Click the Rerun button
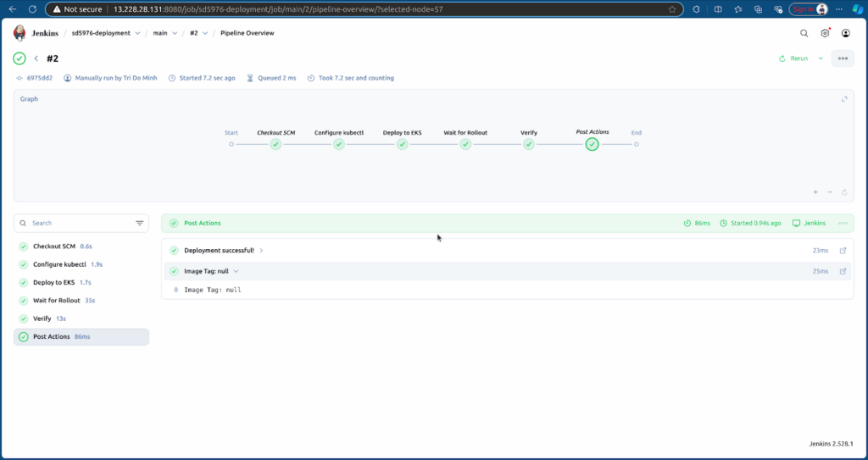The image size is (868, 460). 793,58
